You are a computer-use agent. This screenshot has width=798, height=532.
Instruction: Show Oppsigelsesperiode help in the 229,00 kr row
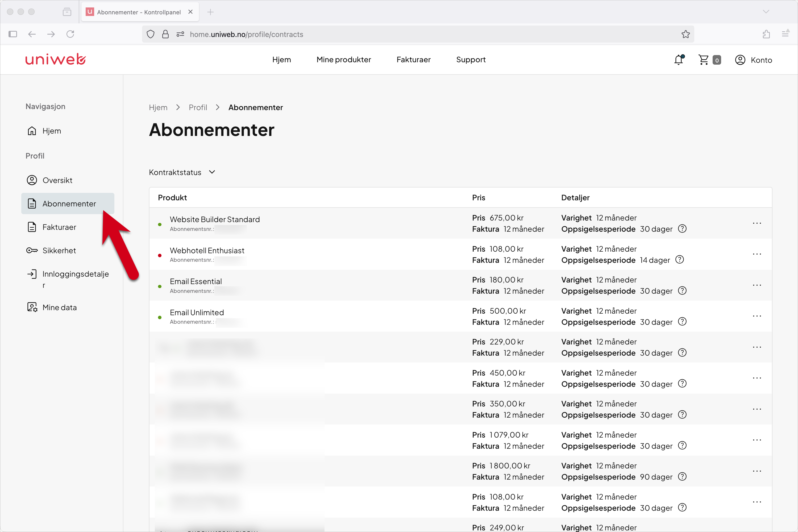point(682,353)
